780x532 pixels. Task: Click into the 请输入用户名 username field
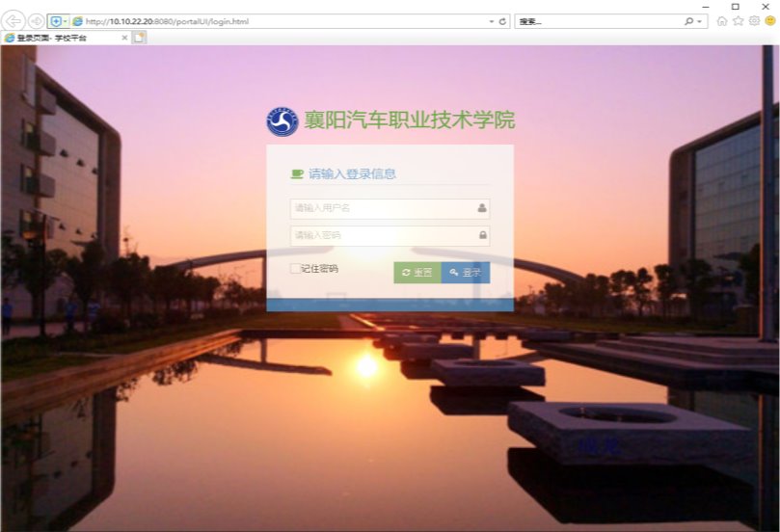coord(381,208)
